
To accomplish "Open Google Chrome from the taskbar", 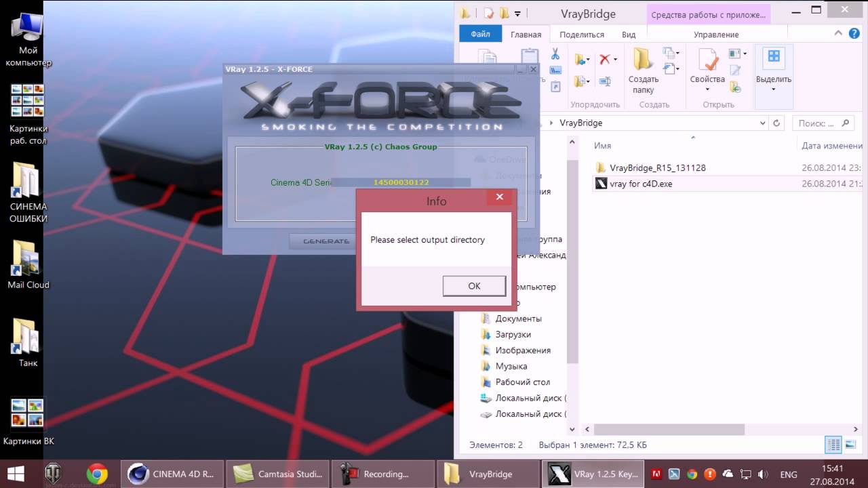I will [x=97, y=474].
